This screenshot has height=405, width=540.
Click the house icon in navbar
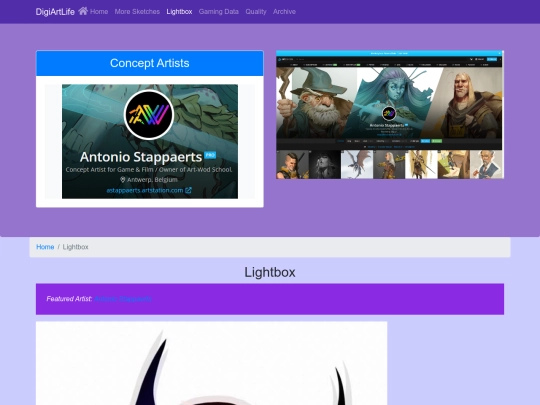tap(83, 11)
